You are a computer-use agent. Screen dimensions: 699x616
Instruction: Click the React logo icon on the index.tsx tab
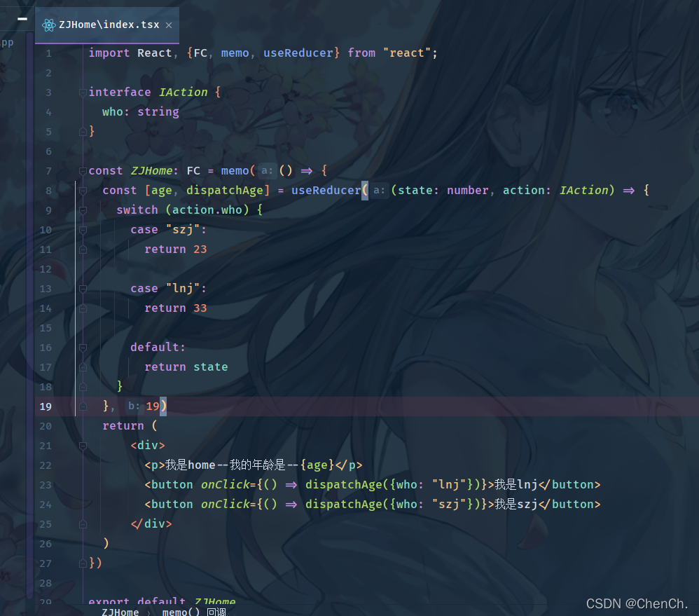click(48, 24)
